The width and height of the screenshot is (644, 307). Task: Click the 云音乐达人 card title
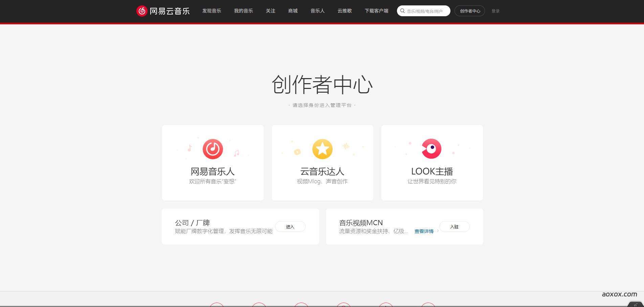coord(323,171)
